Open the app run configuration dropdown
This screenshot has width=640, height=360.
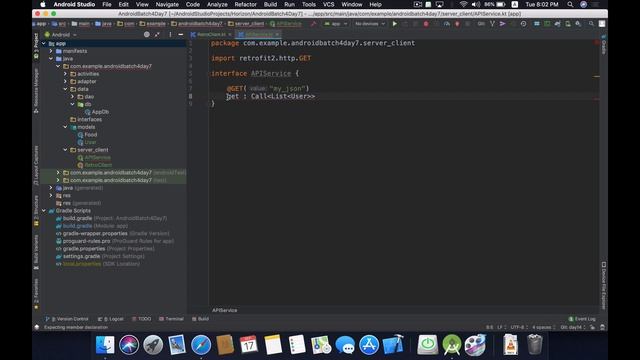[x=336, y=24]
